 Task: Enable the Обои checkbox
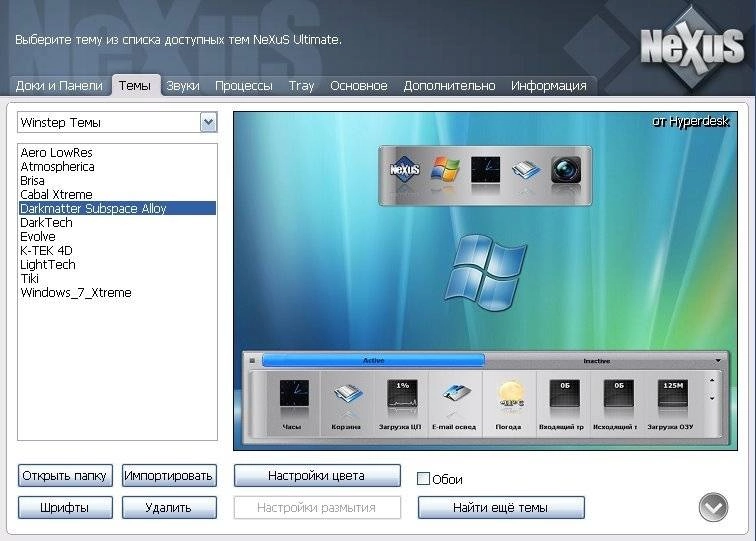click(423, 479)
